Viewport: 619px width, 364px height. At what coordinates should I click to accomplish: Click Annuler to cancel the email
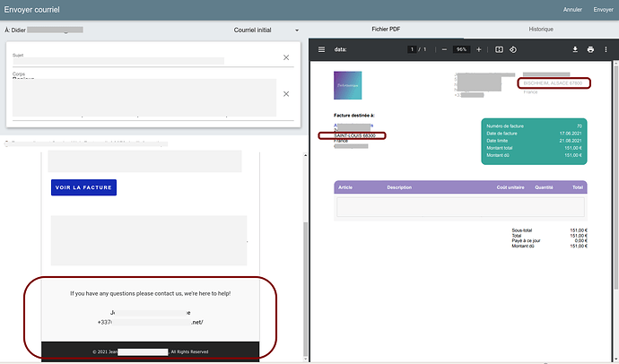[x=572, y=10]
